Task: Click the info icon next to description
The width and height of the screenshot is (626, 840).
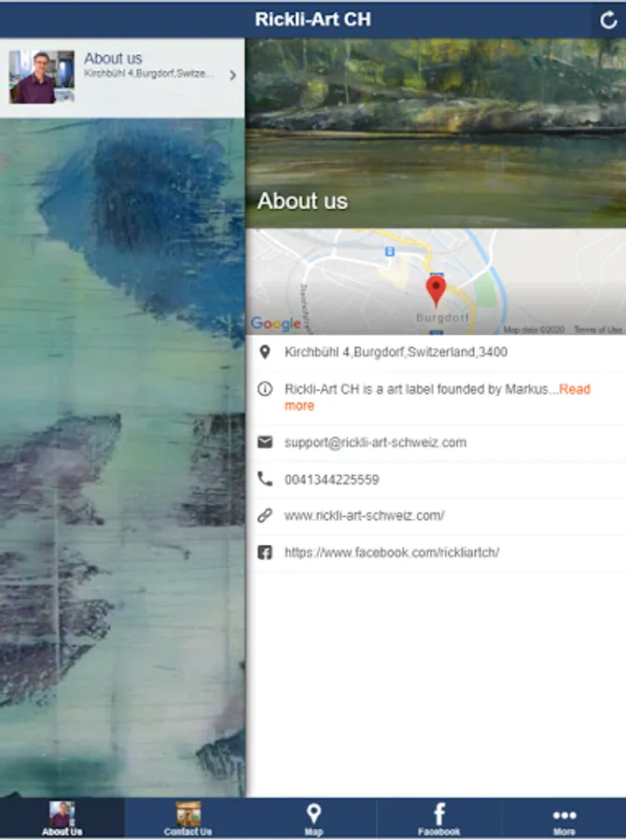Action: 265,389
